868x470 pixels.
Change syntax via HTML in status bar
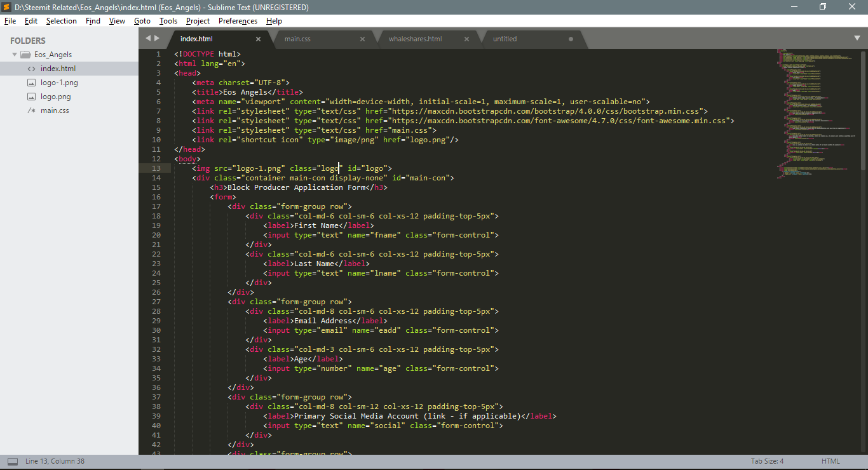pyautogui.click(x=831, y=461)
